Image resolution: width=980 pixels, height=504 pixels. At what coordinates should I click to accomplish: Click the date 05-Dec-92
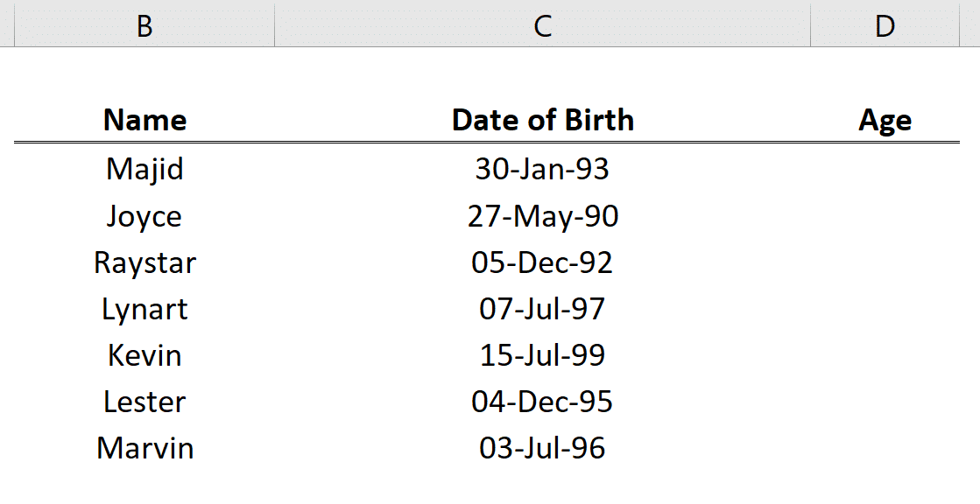tap(542, 262)
